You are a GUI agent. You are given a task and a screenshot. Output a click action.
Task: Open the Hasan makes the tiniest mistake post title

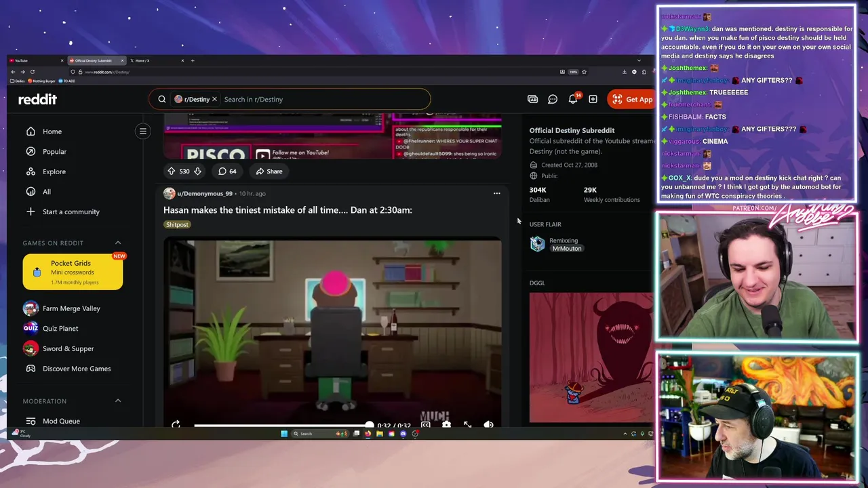tap(288, 210)
